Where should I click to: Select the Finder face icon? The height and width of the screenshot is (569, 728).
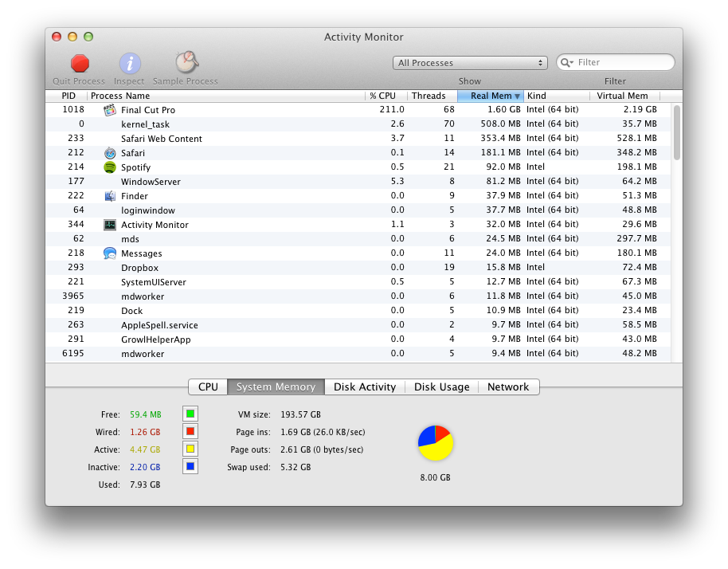[110, 196]
